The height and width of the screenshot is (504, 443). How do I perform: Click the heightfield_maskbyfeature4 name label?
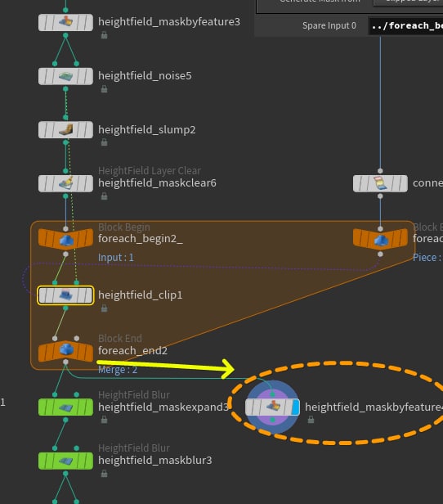point(374,407)
